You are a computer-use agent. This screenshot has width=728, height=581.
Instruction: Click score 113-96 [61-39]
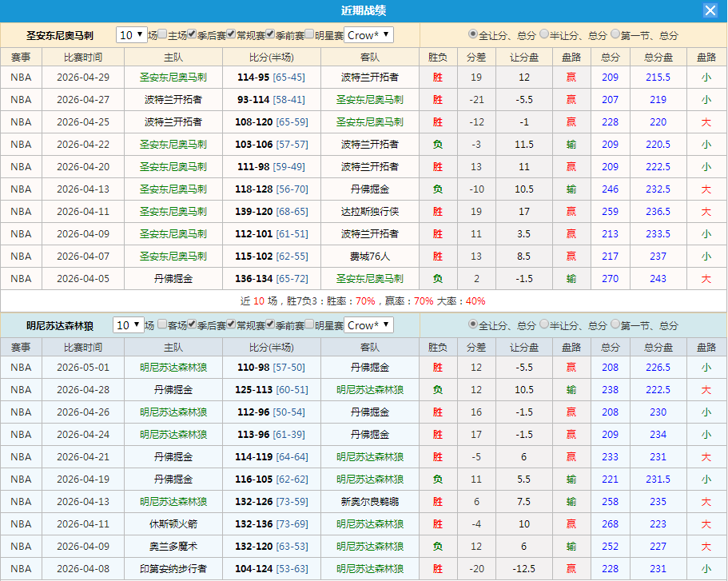pos(271,434)
